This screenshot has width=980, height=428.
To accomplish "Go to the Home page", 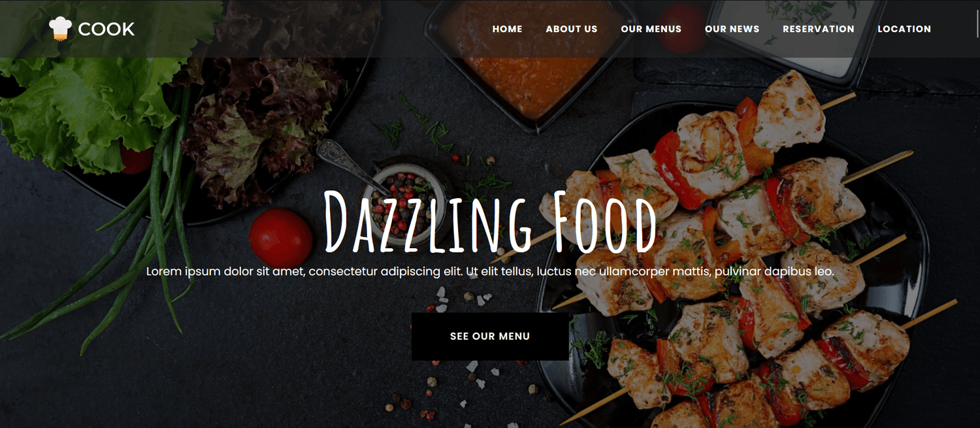I will pos(507,29).
